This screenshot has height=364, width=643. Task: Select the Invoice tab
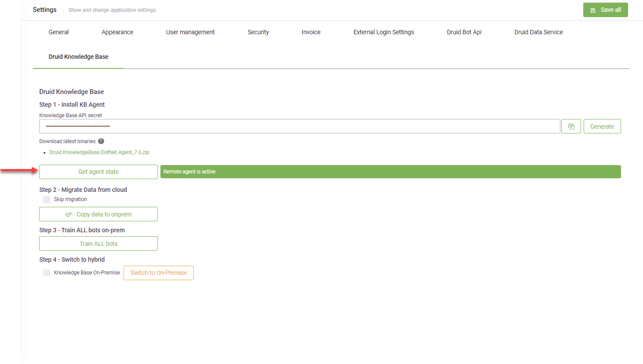tap(311, 32)
